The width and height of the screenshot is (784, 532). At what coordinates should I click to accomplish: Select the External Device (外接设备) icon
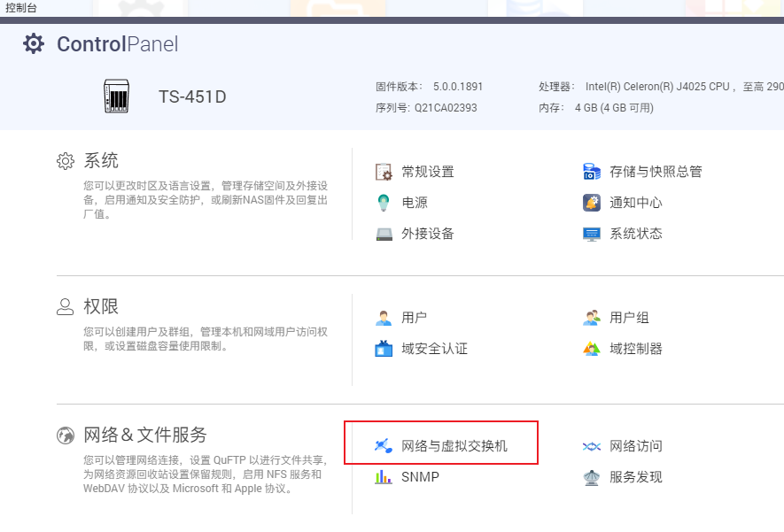(x=384, y=234)
